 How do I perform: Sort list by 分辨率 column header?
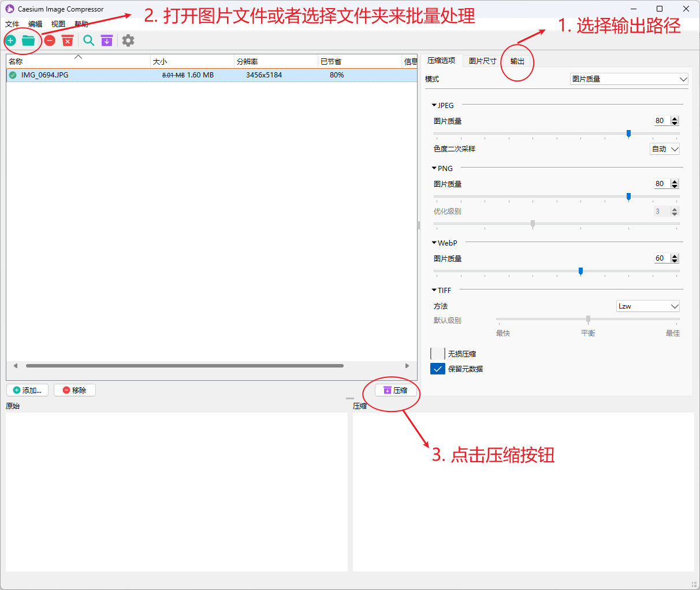(276, 61)
